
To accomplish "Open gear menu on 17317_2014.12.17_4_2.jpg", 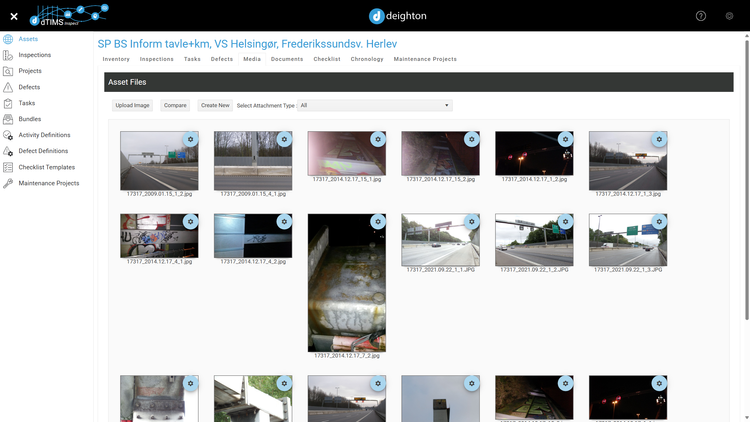I will tap(284, 222).
